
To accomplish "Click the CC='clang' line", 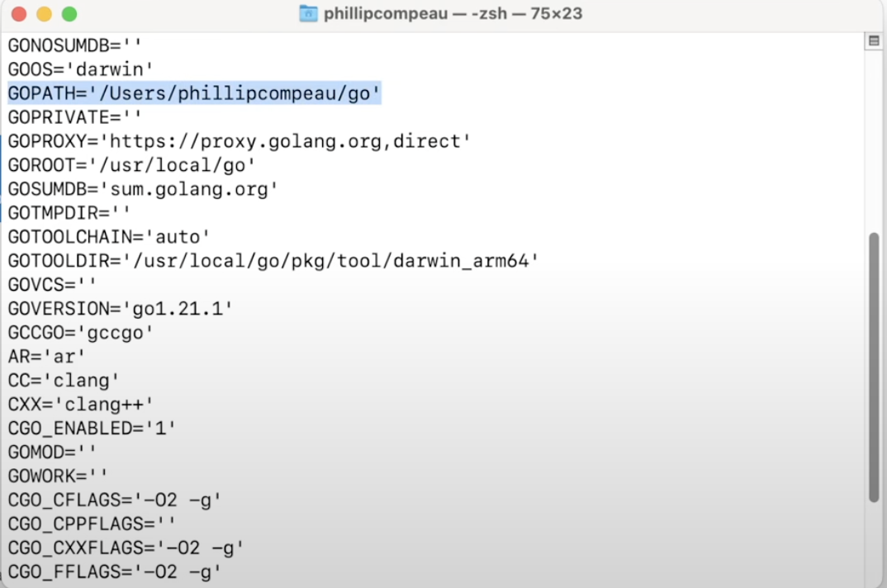I will coord(64,381).
